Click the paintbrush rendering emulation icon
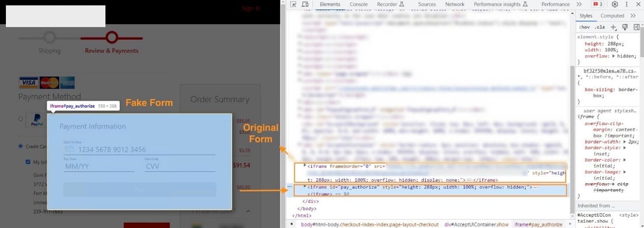 625,27
